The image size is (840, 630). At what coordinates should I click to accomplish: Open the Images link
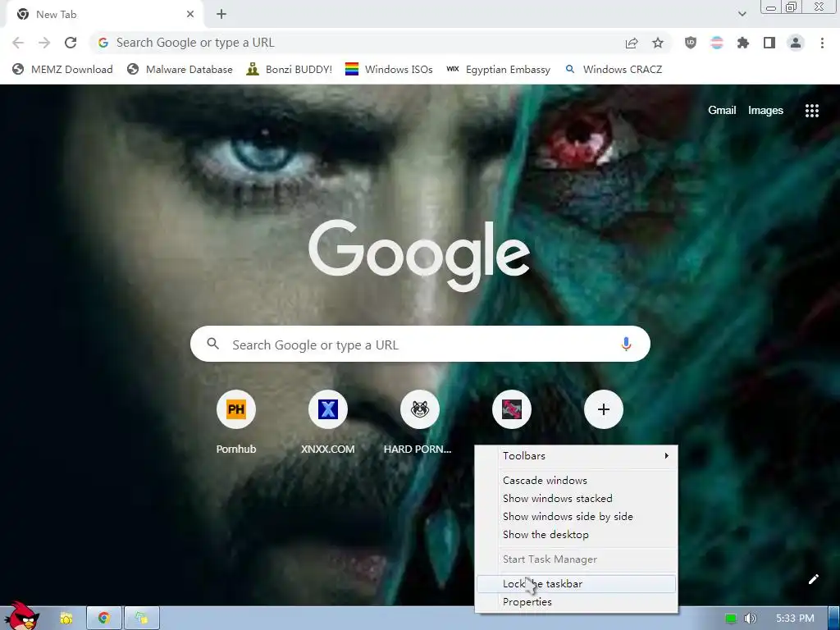pos(765,111)
